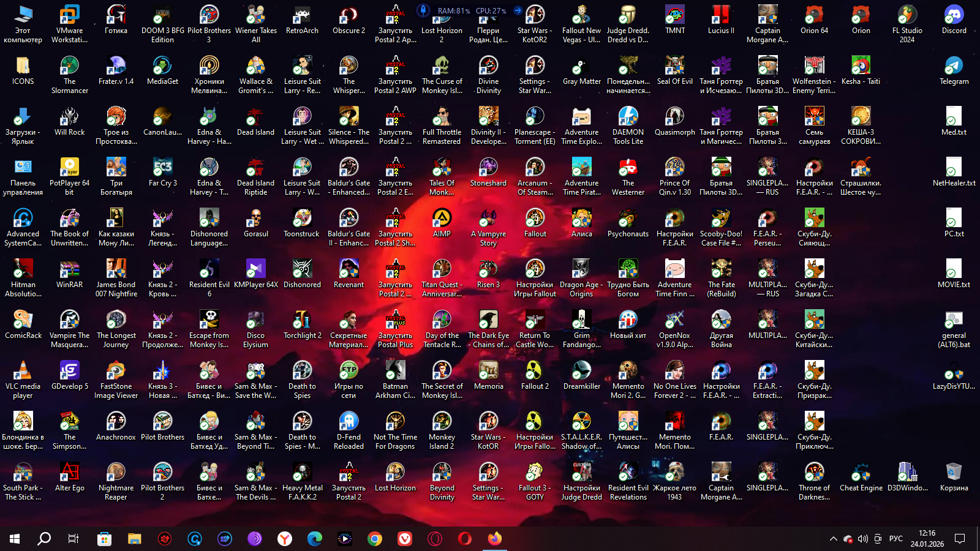This screenshot has width=980, height=551.
Task: Open taskbar search magnifier
Action: (x=44, y=539)
